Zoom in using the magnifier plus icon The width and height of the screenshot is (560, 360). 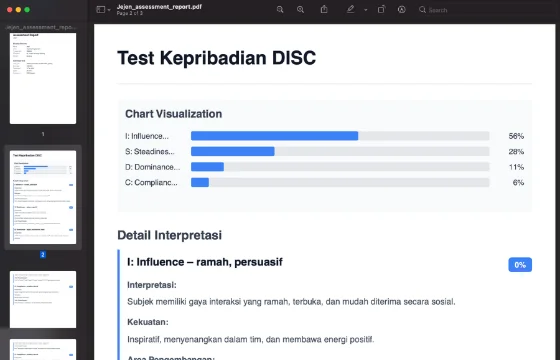(x=300, y=10)
